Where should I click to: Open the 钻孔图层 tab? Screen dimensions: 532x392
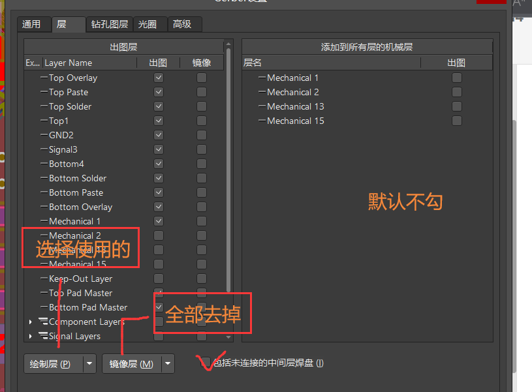click(x=109, y=24)
